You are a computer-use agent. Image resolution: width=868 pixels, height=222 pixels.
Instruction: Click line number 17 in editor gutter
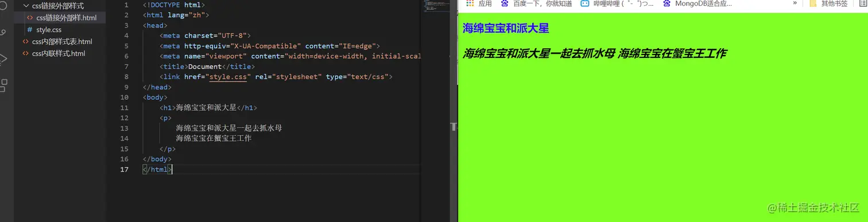pos(125,170)
